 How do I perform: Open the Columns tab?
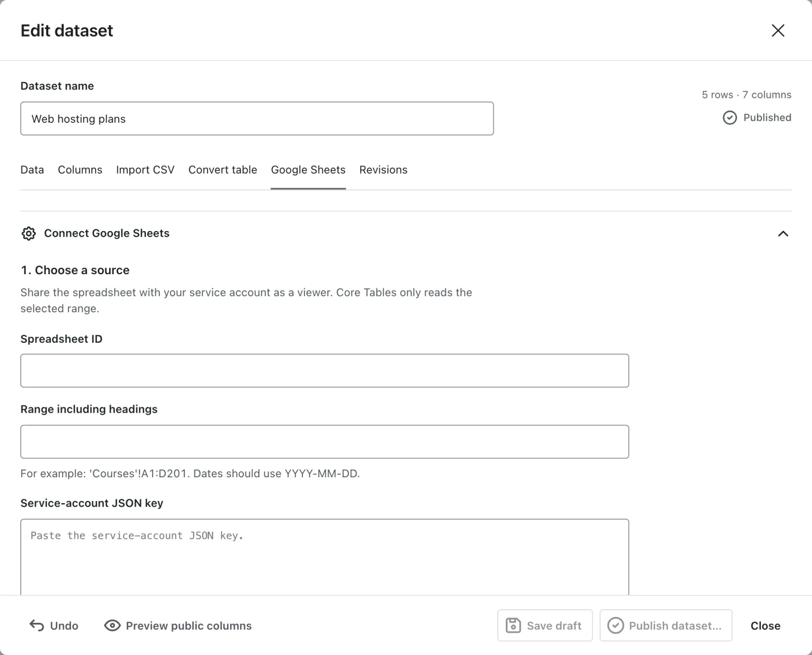pos(80,170)
